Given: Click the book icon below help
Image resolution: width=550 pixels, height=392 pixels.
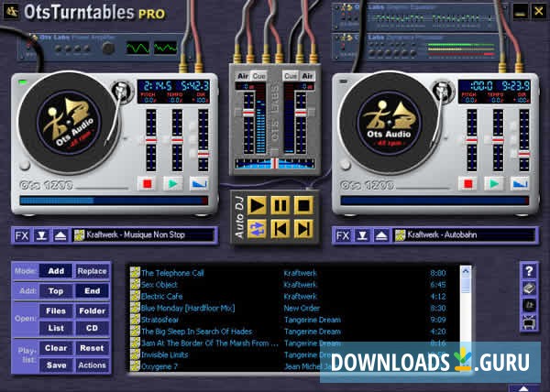Looking at the screenshot, I should coord(529,288).
